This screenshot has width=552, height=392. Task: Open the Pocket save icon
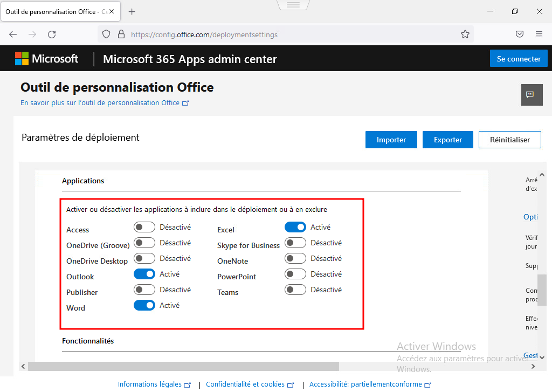[x=520, y=34]
